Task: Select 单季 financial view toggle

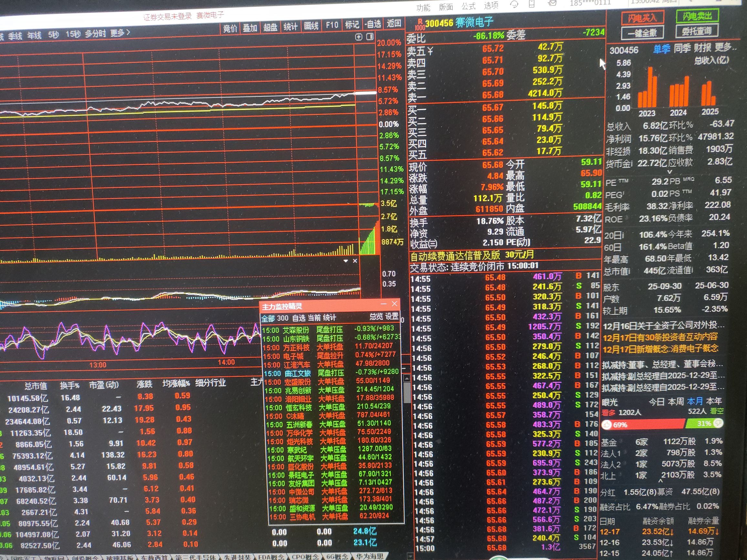Action: [661, 49]
